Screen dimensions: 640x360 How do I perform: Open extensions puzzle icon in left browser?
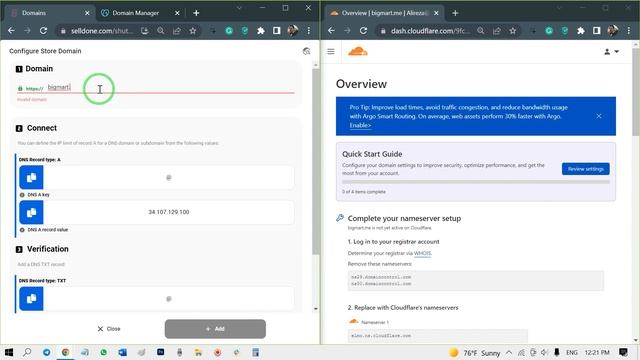tap(260, 31)
